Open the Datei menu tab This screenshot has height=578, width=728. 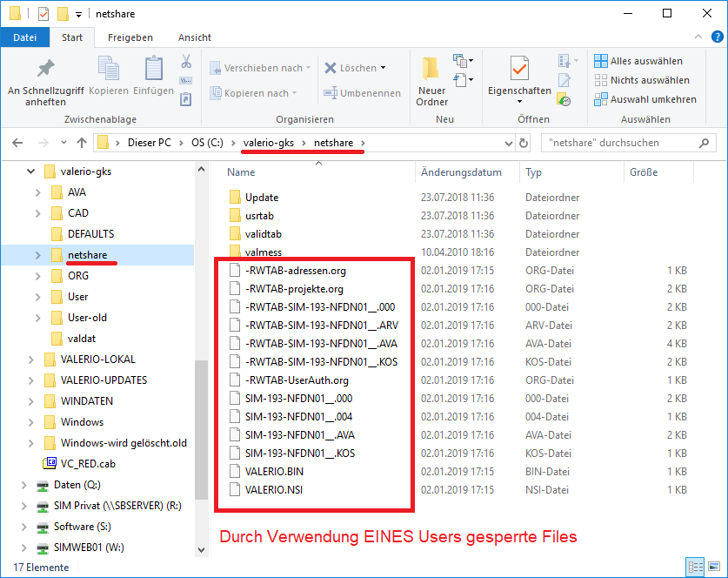[x=25, y=37]
